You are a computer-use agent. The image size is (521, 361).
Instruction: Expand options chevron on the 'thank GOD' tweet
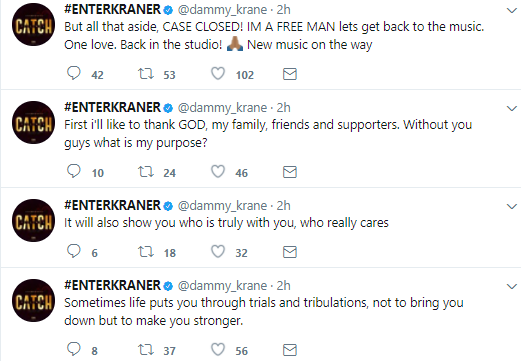512,108
